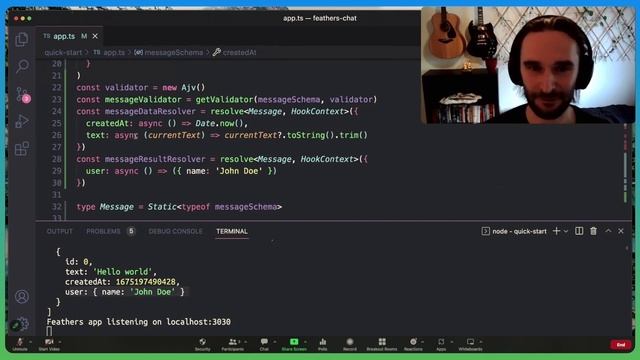Select the app.ts editor tab

(x=70, y=36)
